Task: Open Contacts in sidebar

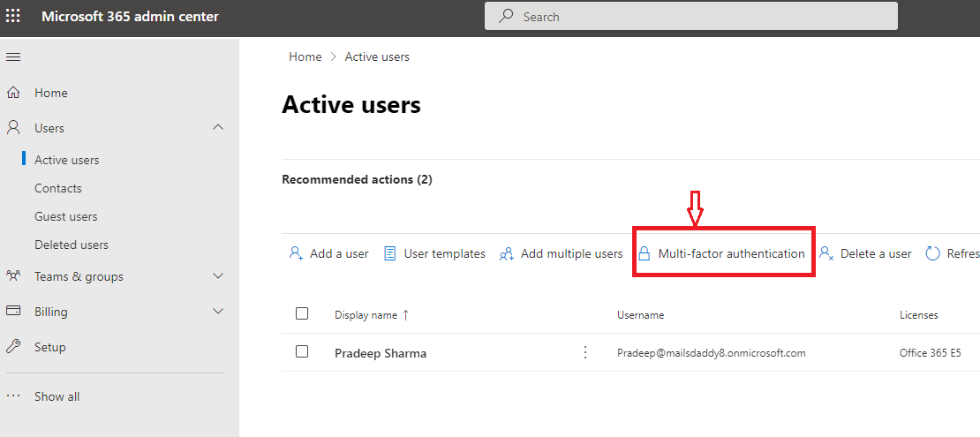Action: click(x=58, y=188)
